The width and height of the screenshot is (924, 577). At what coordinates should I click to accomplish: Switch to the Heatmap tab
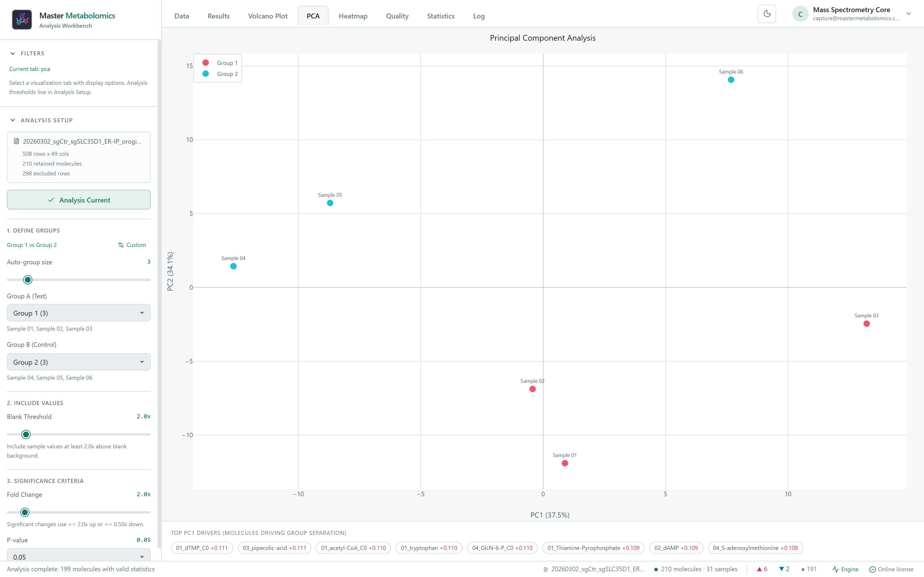click(x=353, y=16)
